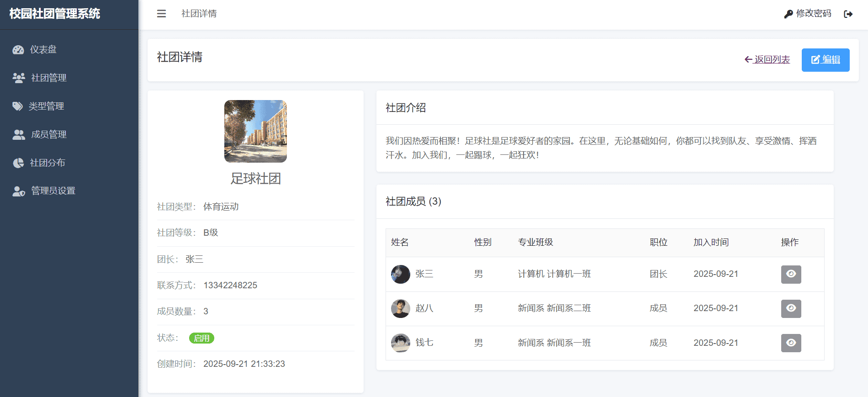Click the 成员管理 users icon
The height and width of the screenshot is (397, 868).
[19, 135]
